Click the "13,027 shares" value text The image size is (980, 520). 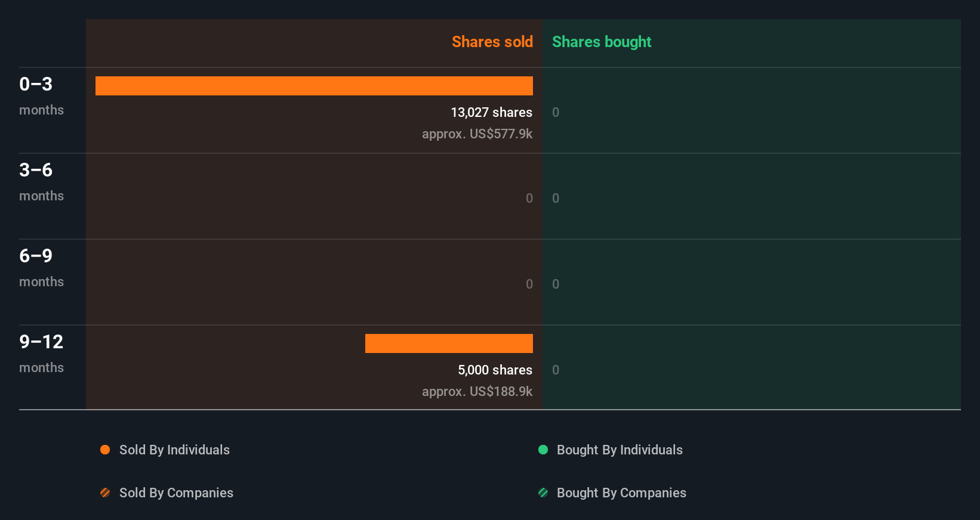click(x=491, y=112)
